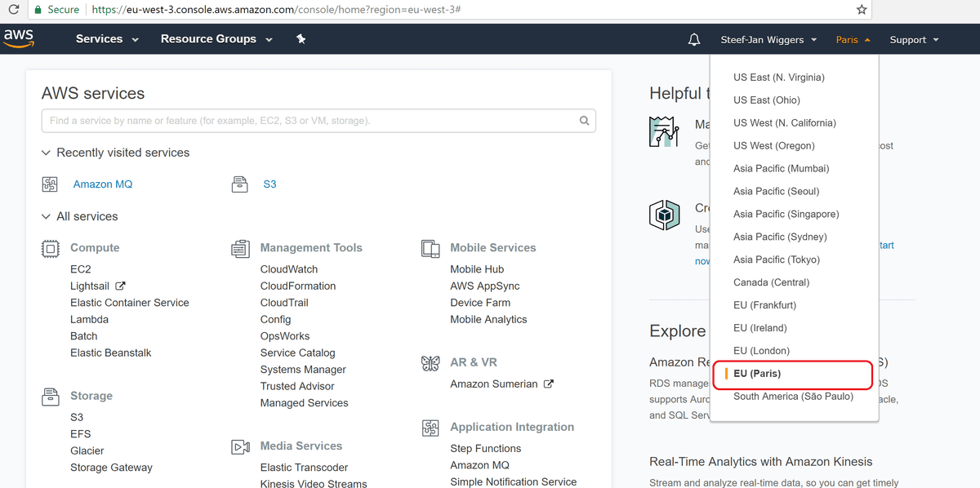Click the S3 recent service icon
Image resolution: width=980 pixels, height=488 pixels.
(239, 184)
